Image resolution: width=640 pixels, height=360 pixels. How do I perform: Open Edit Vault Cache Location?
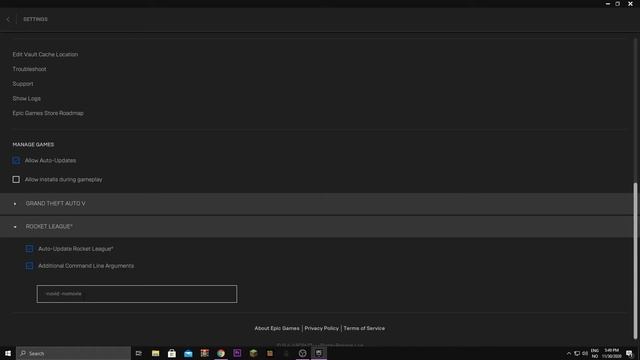[x=45, y=54]
